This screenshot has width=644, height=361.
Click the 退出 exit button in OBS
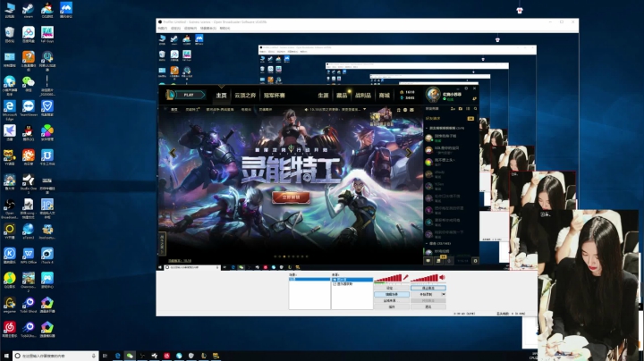point(428,306)
